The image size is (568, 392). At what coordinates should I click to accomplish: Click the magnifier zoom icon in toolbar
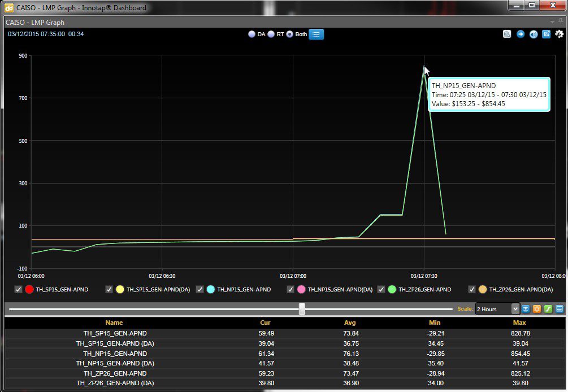point(507,34)
